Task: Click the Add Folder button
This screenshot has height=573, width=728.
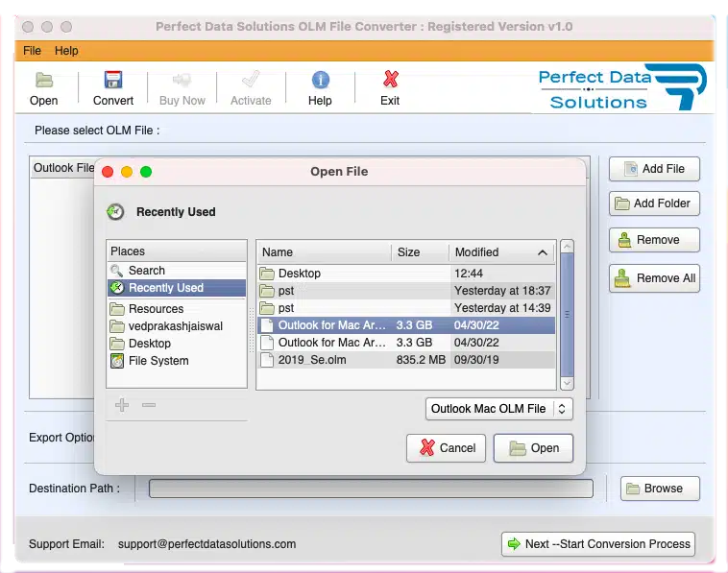Action: (654, 203)
